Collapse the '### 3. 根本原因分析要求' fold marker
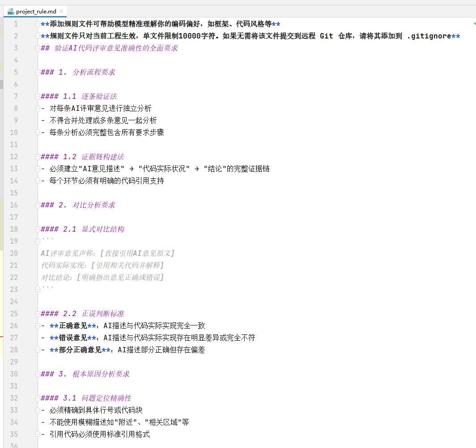This screenshot has width=476, height=448. tap(38, 374)
